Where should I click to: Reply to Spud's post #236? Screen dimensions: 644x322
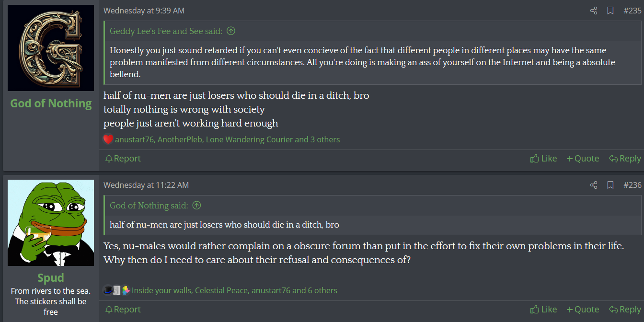click(625, 310)
